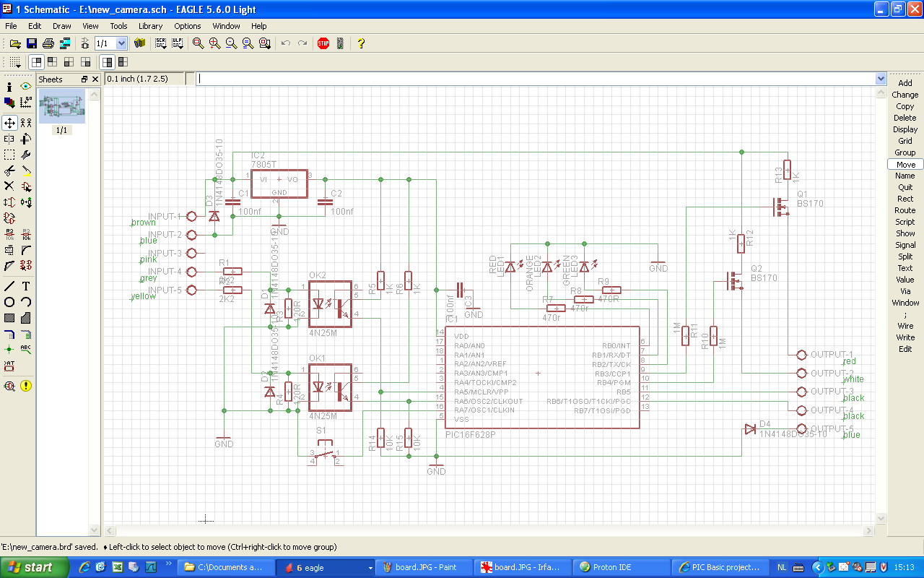The height and width of the screenshot is (578, 924).
Task: Open the Draw menu
Action: click(x=62, y=26)
